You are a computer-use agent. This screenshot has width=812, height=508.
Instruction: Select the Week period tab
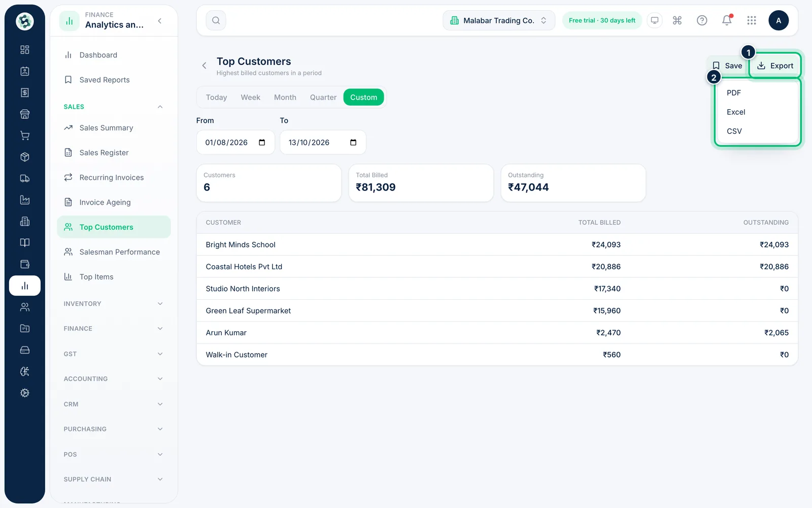250,98
